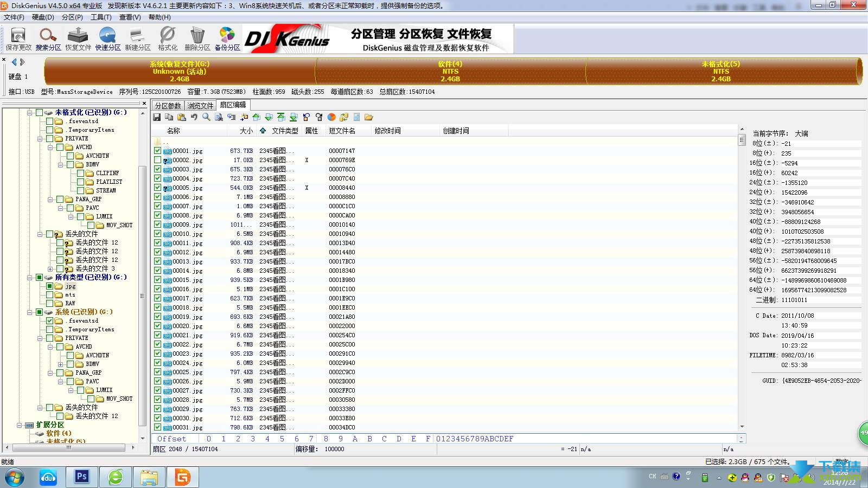Image resolution: width=868 pixels, height=488 pixels.
Task: Collapse the 扩展分区 tree node
Action: coord(20,425)
